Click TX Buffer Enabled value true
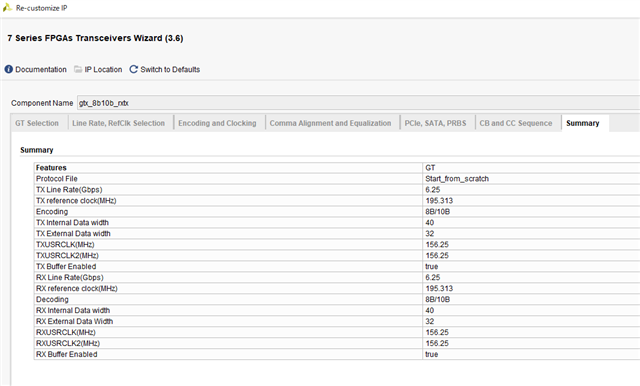Image resolution: width=640 pixels, height=386 pixels. point(431,267)
